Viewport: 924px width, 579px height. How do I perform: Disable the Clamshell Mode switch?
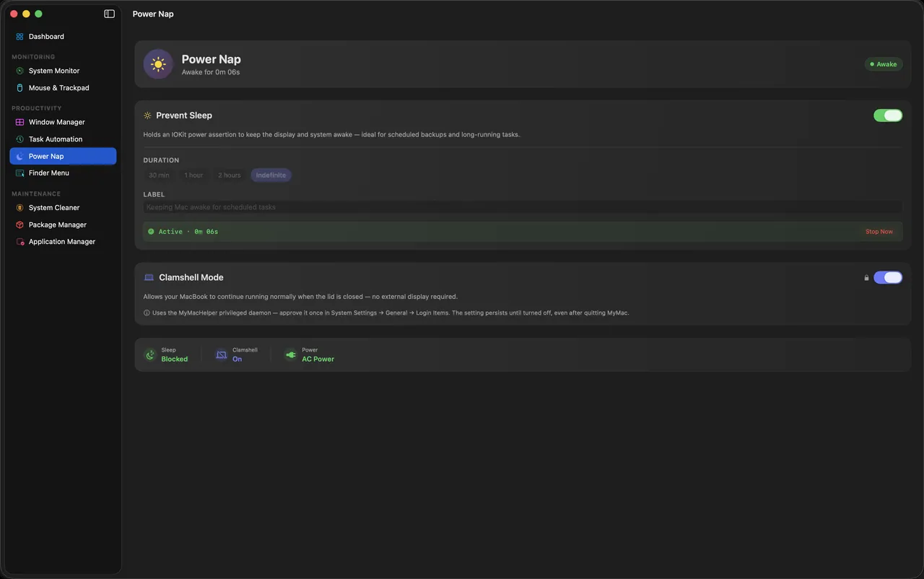888,277
